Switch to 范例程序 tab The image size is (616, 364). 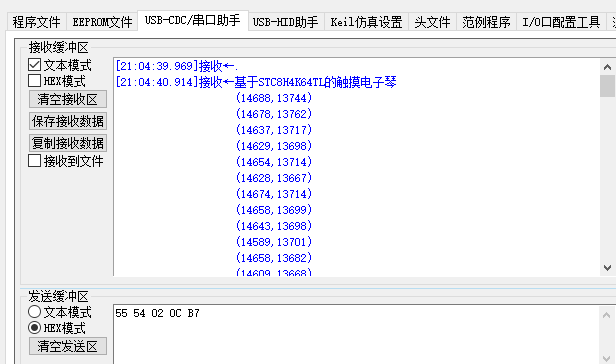tap(486, 22)
